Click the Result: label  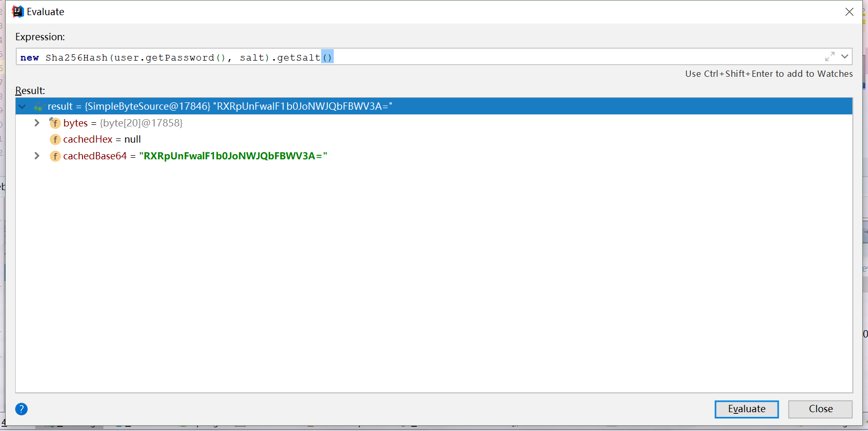tap(30, 90)
